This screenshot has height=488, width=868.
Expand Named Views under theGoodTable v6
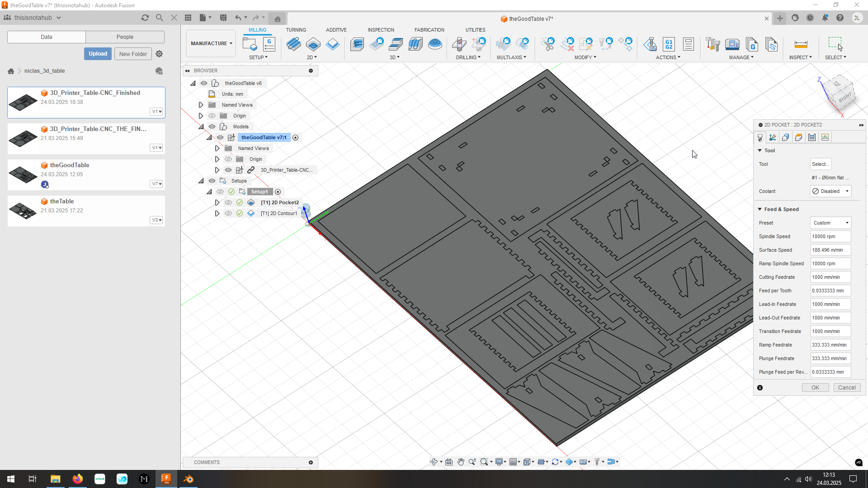click(x=201, y=105)
